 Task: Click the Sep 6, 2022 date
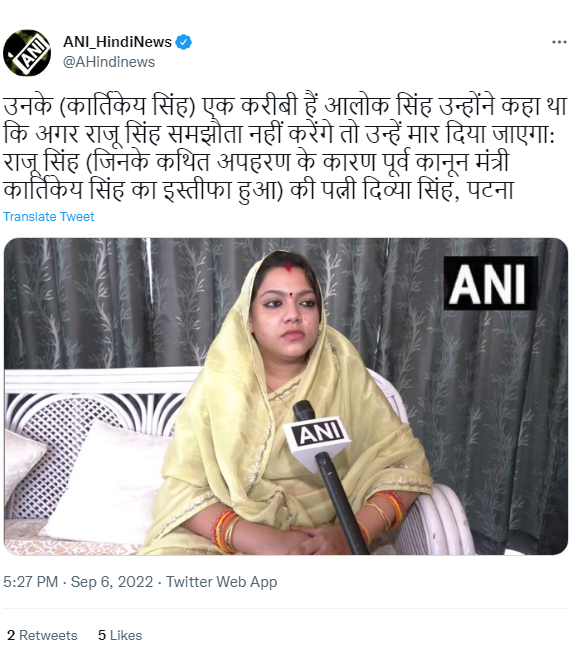click(112, 582)
